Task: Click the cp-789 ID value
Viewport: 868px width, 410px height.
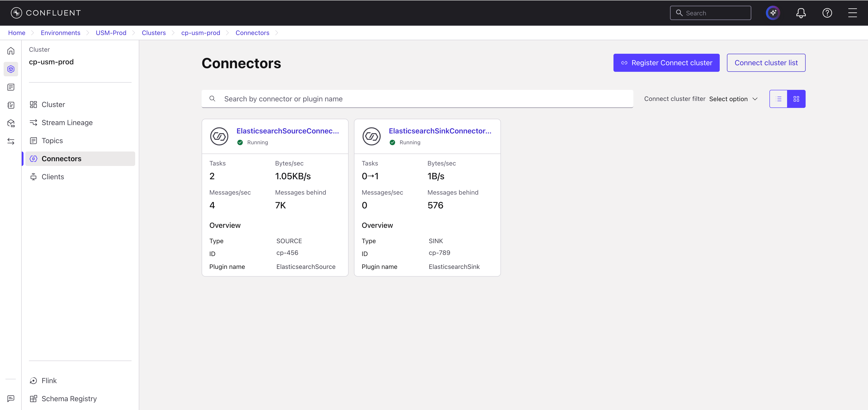Action: (x=439, y=253)
